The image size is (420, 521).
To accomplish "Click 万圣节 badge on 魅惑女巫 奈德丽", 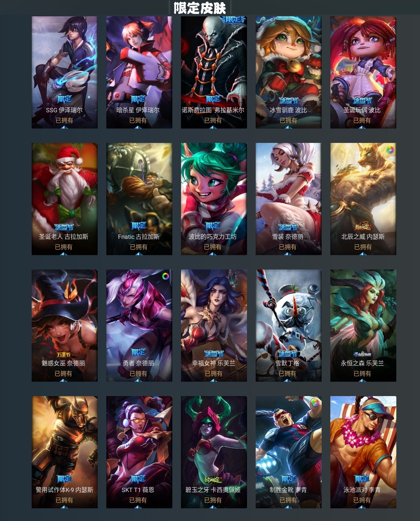I will [x=64, y=354].
